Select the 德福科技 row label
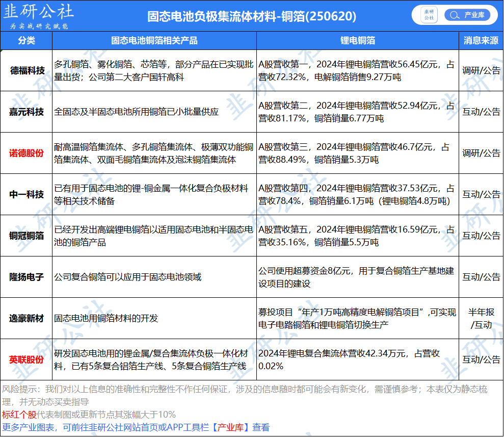 27,70
